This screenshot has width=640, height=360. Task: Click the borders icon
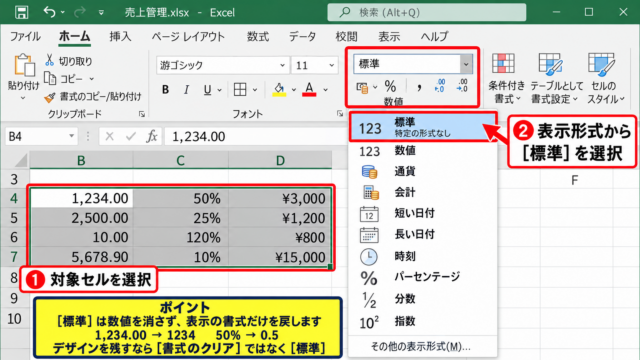(240, 89)
